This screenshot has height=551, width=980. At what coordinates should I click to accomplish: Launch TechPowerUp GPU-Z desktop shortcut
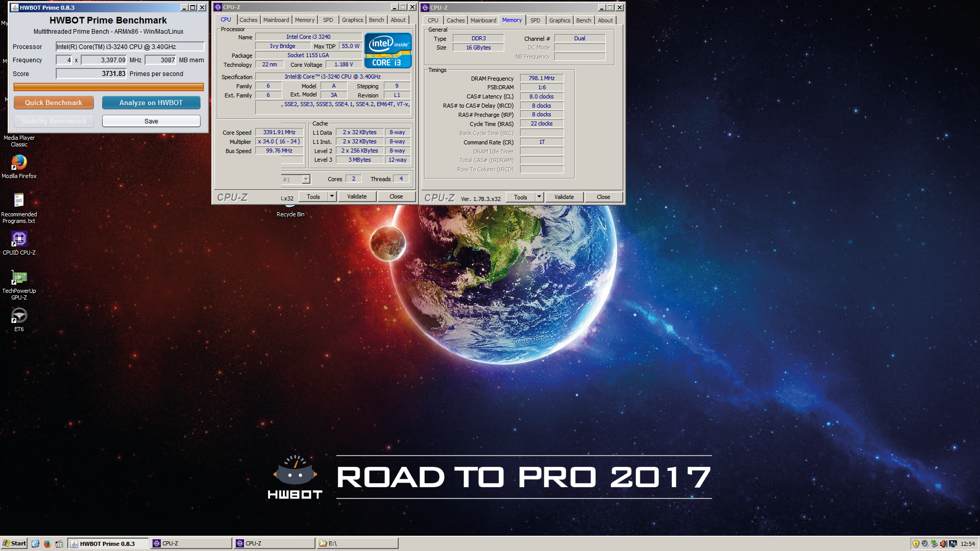19,285
